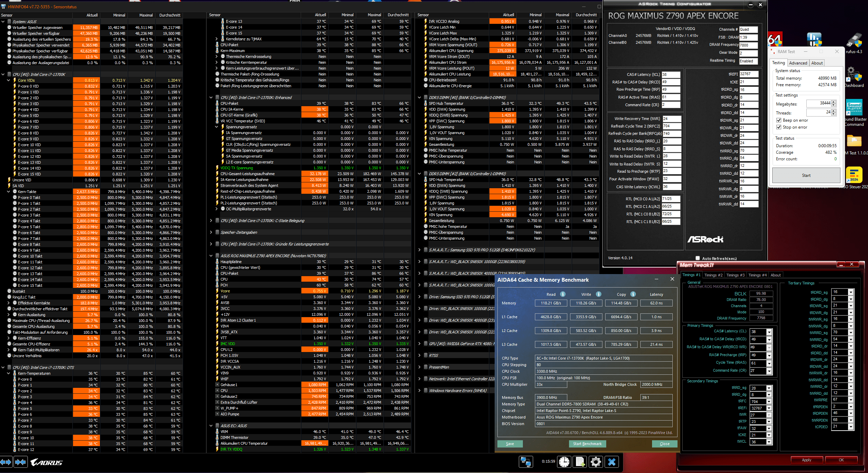Screen dimensions: 868x473
Task: Open the CAS# Latency (CL) dropdown in MemTweakIt
Action: pyautogui.click(x=769, y=332)
